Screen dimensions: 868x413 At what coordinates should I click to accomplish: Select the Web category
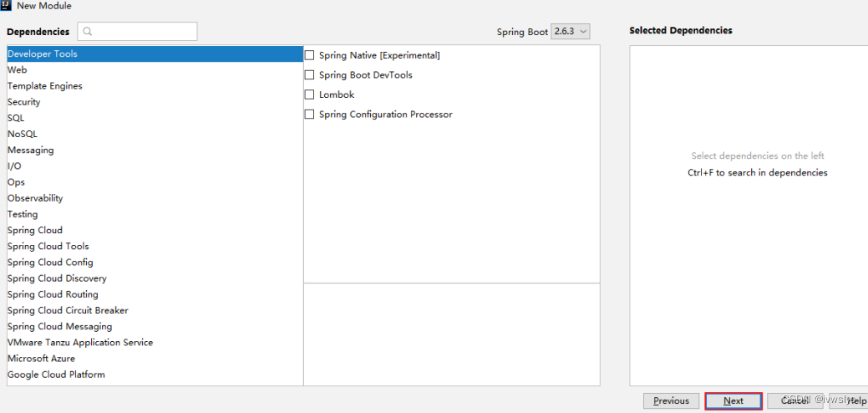tap(155, 70)
